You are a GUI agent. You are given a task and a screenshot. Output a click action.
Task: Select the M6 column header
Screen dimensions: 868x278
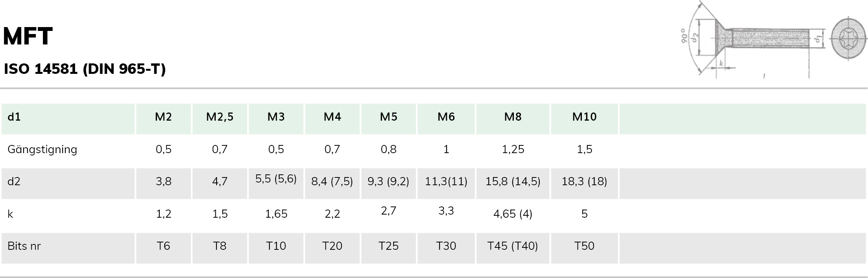coord(446,117)
